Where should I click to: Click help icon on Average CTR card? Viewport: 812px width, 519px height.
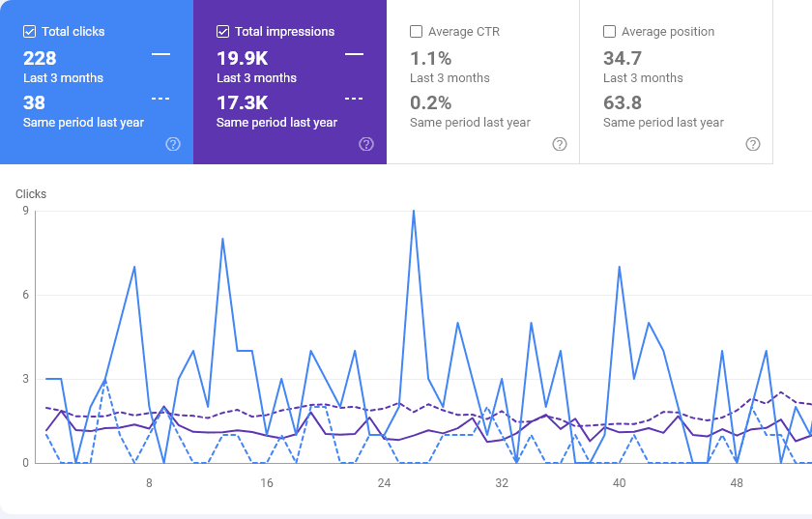click(x=560, y=144)
